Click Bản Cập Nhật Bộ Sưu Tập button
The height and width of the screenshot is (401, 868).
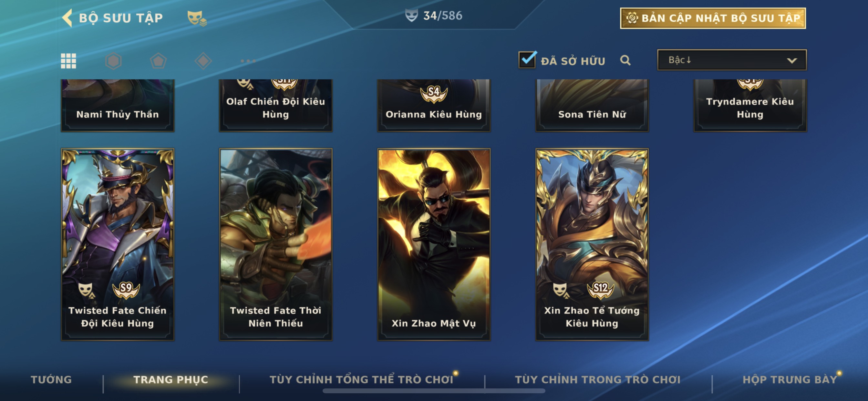point(713,18)
